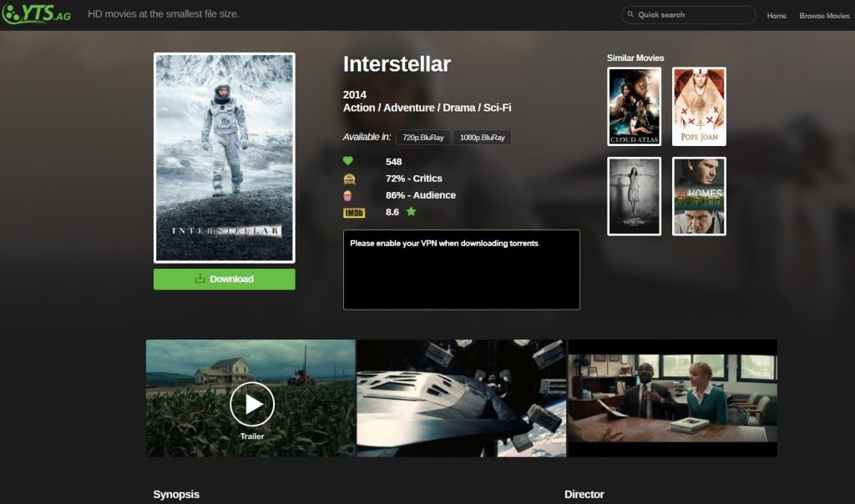Open the yellow IMDb logo link
Screen dimensions: 855x504
point(354,213)
